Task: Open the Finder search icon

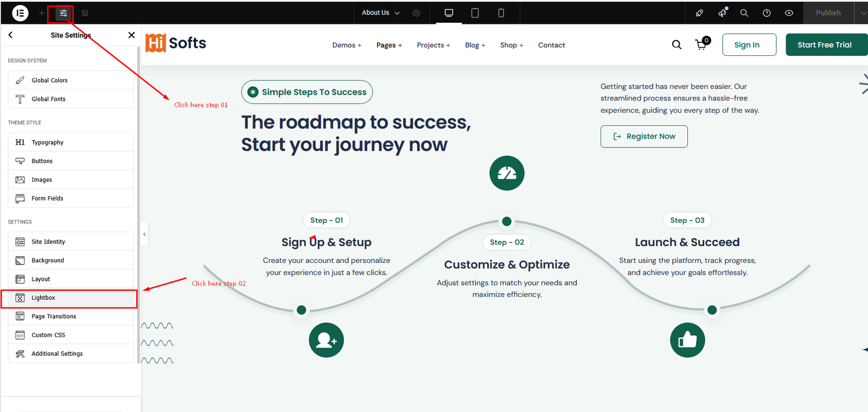Action: (744, 13)
